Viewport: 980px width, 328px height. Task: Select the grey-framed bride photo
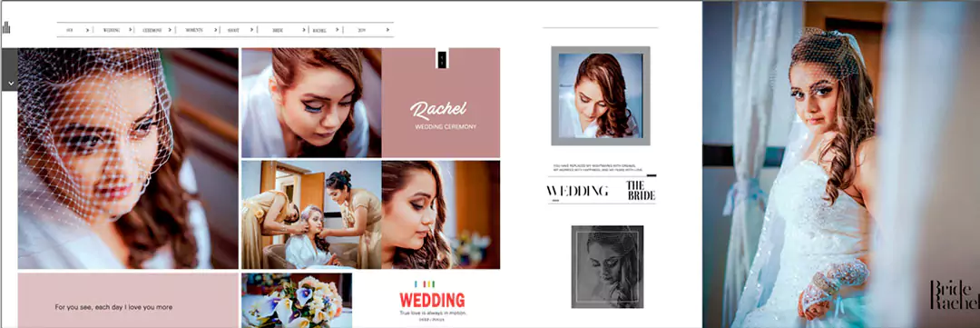[x=601, y=95]
